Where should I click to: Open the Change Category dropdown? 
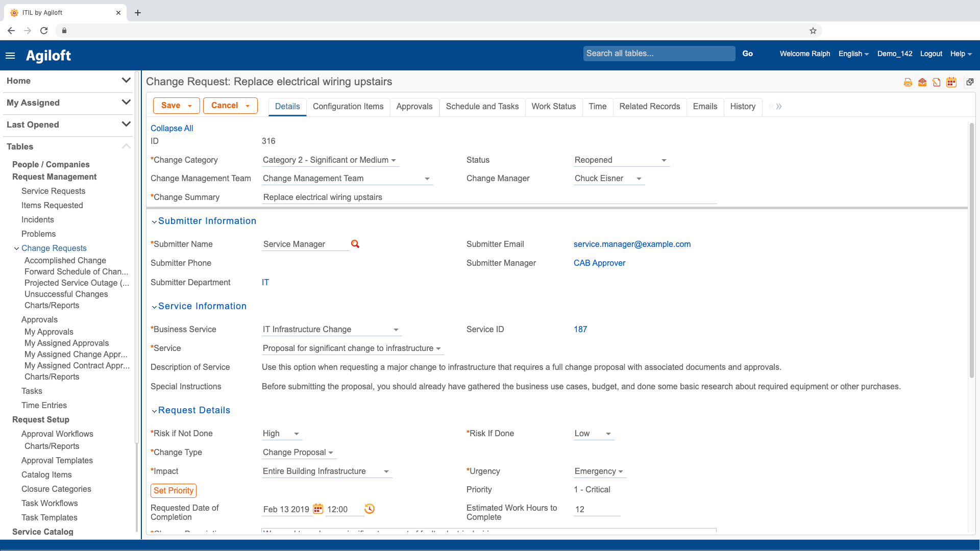329,160
